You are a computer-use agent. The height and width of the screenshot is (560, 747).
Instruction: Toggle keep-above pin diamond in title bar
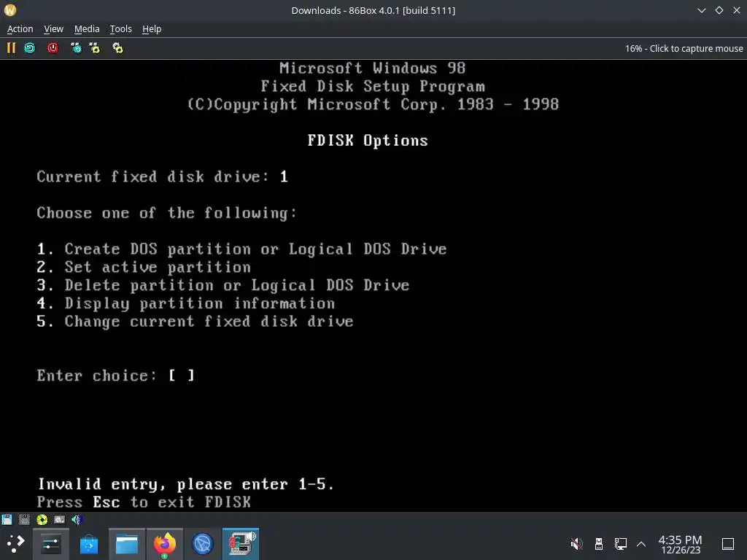coord(719,10)
